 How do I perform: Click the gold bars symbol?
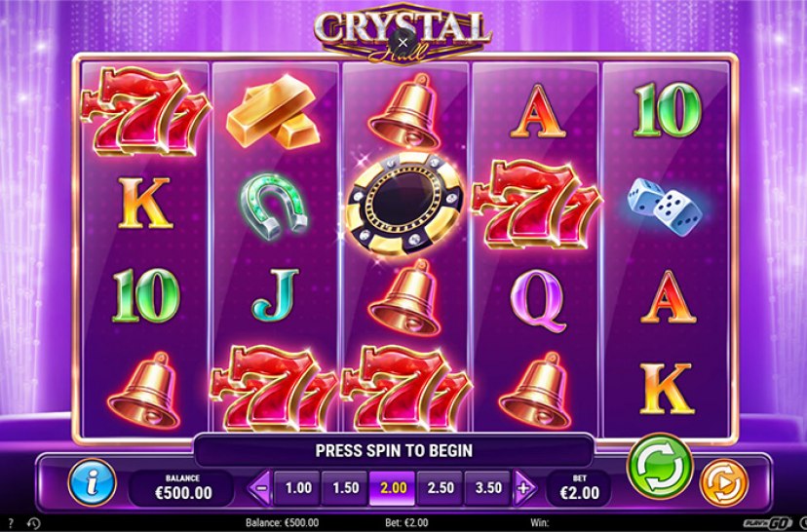pyautogui.click(x=273, y=112)
